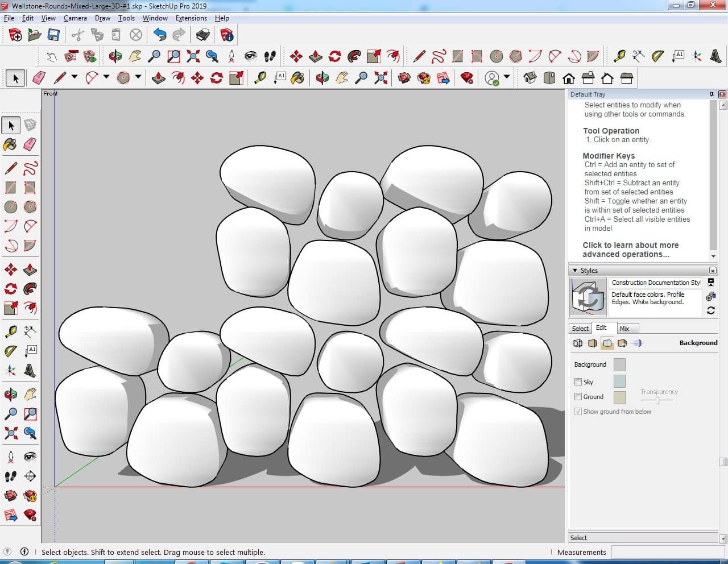Click the Background color swatch

click(619, 364)
